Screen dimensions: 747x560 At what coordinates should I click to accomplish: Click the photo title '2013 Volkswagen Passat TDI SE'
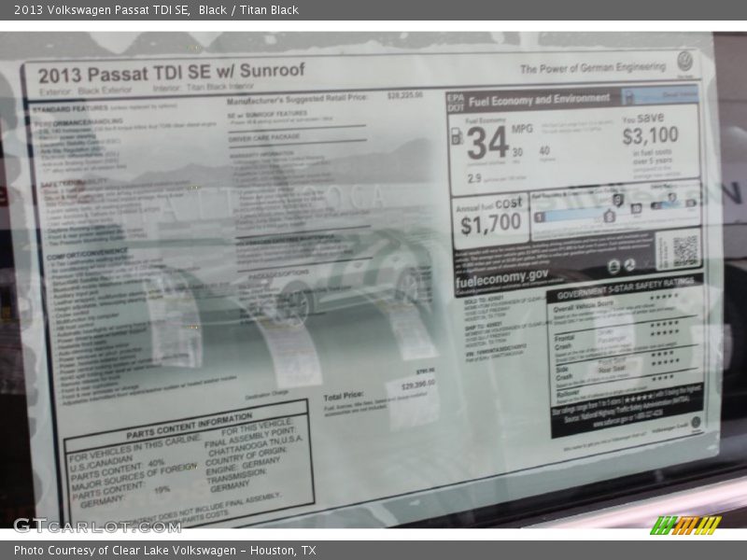102,9
